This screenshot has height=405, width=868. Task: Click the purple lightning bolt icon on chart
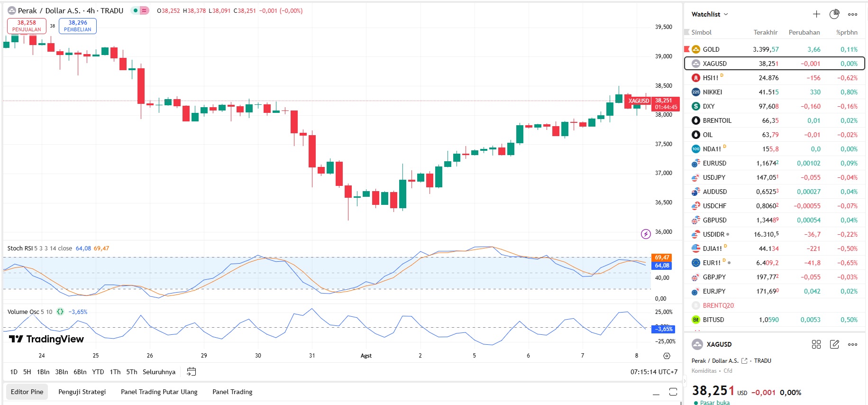coord(645,233)
